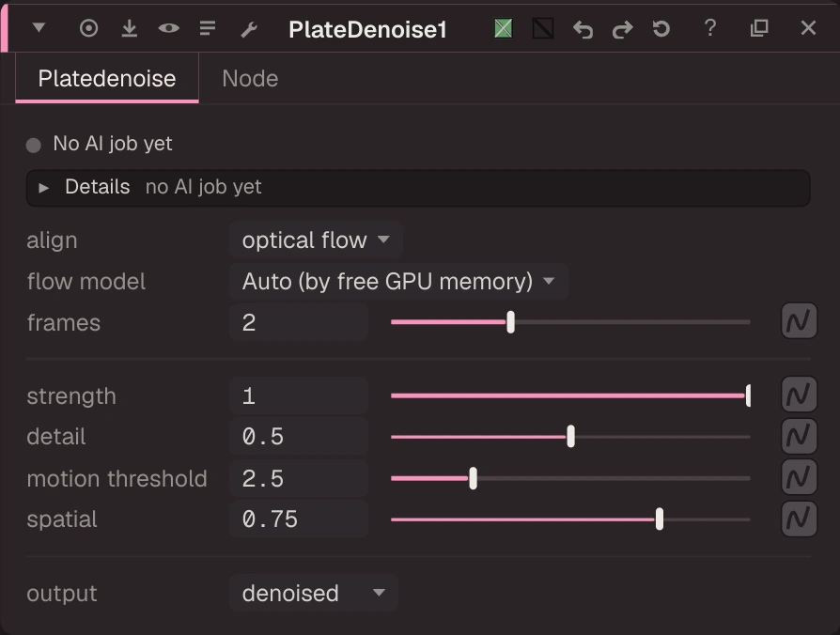Screen dimensions: 840x635
Task: Open the detail animation curve button
Action: 799,436
